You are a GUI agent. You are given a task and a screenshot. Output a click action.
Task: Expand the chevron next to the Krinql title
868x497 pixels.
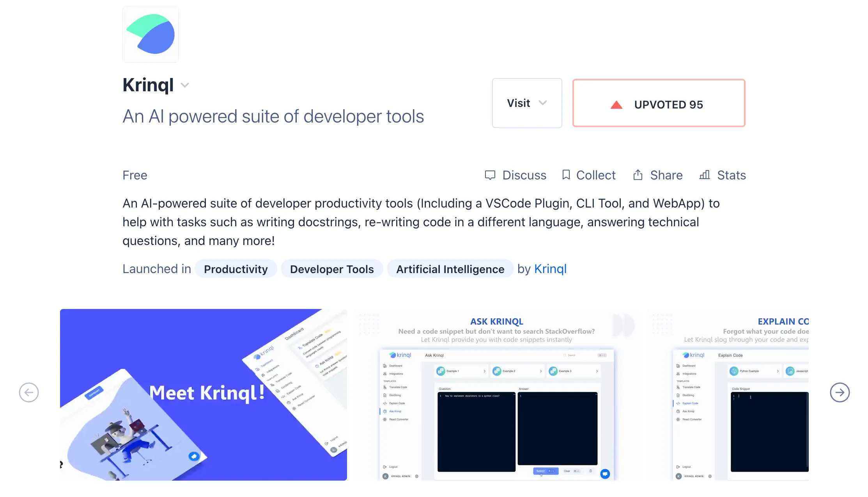[x=184, y=85]
